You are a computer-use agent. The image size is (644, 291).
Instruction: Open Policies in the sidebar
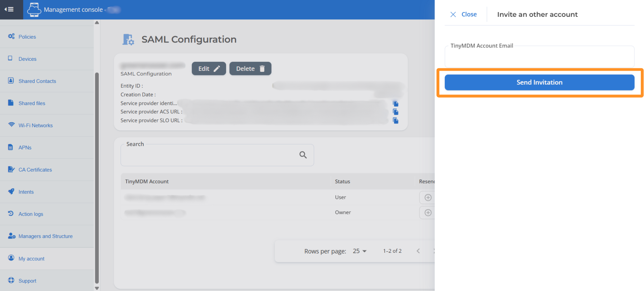[27, 37]
